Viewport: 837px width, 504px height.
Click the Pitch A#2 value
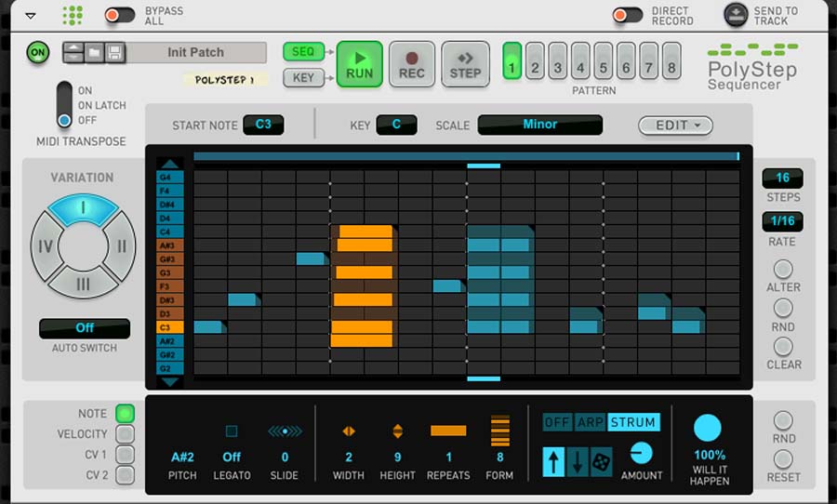click(x=182, y=457)
